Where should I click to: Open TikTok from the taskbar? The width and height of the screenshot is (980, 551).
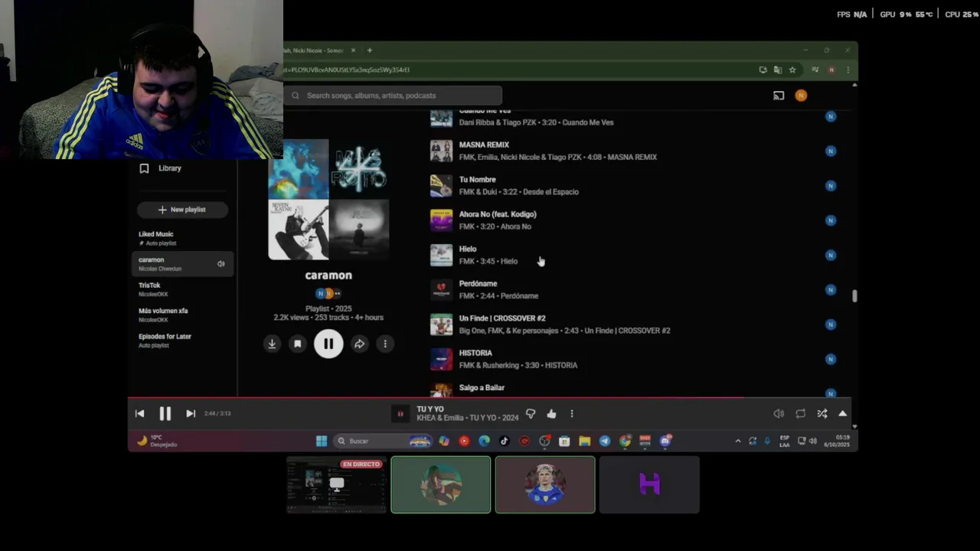coord(504,441)
